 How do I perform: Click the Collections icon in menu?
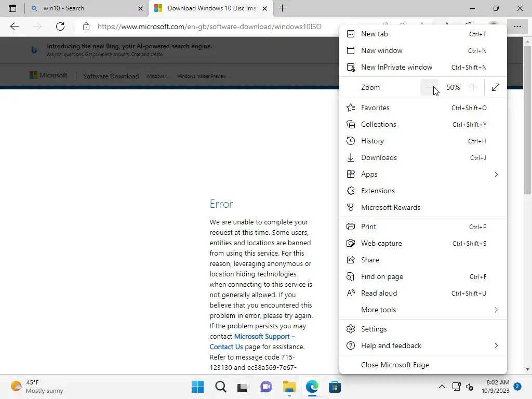tap(351, 125)
